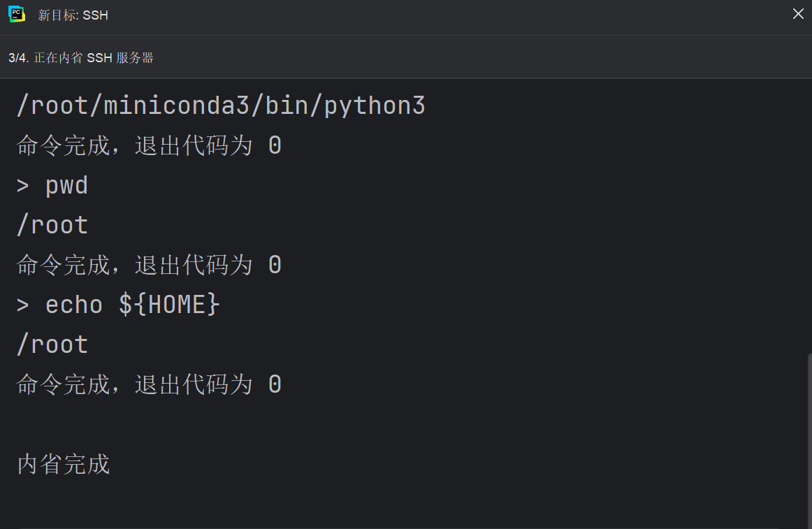
Task: Click the prompt arrow before pwd
Action: click(x=22, y=186)
